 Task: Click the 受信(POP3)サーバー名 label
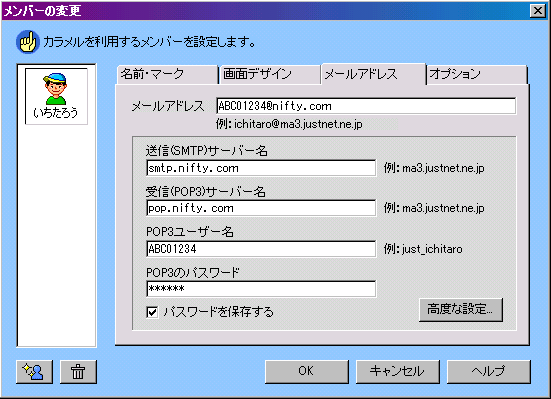[206, 192]
